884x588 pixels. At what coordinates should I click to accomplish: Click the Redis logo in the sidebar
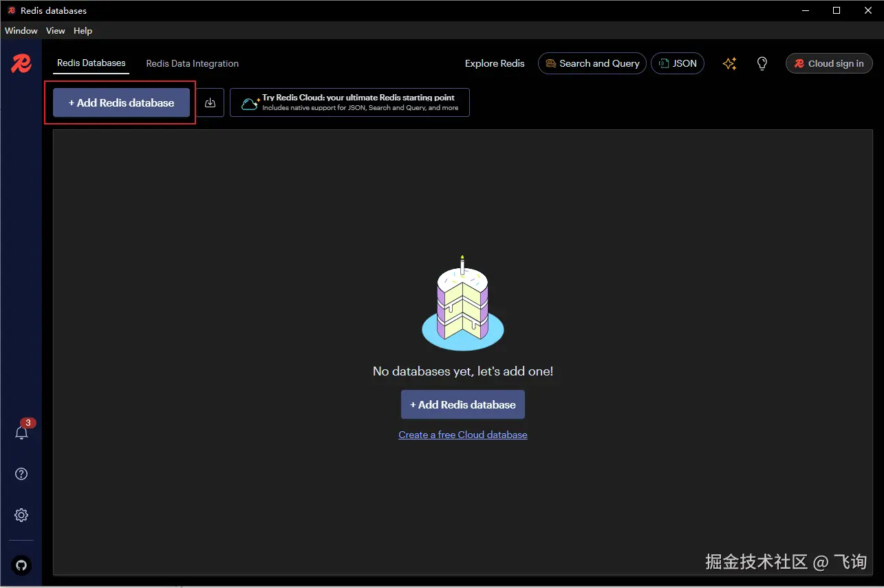[x=21, y=64]
